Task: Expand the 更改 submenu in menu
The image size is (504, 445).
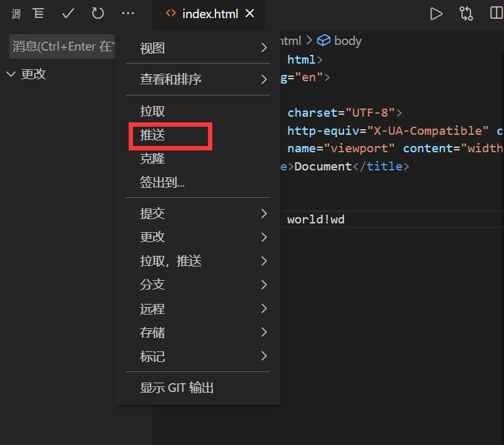Action: [197, 237]
